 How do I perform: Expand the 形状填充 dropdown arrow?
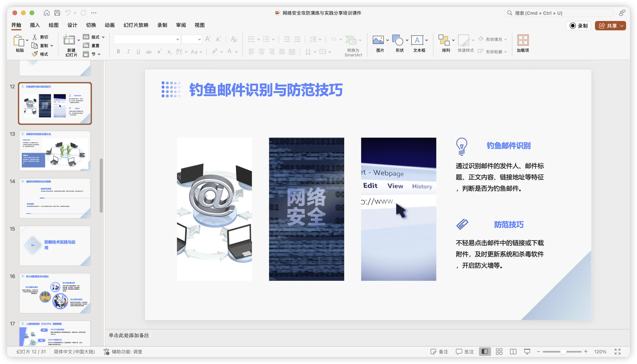pos(506,39)
